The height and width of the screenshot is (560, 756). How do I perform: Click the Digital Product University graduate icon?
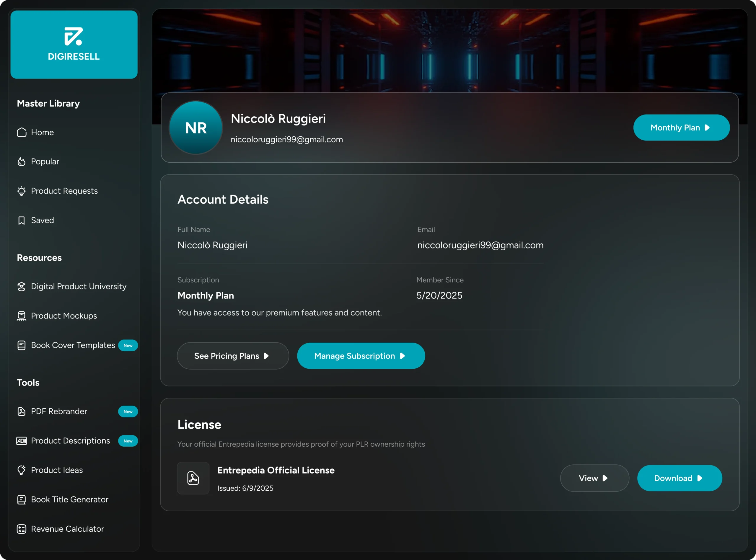click(x=21, y=286)
